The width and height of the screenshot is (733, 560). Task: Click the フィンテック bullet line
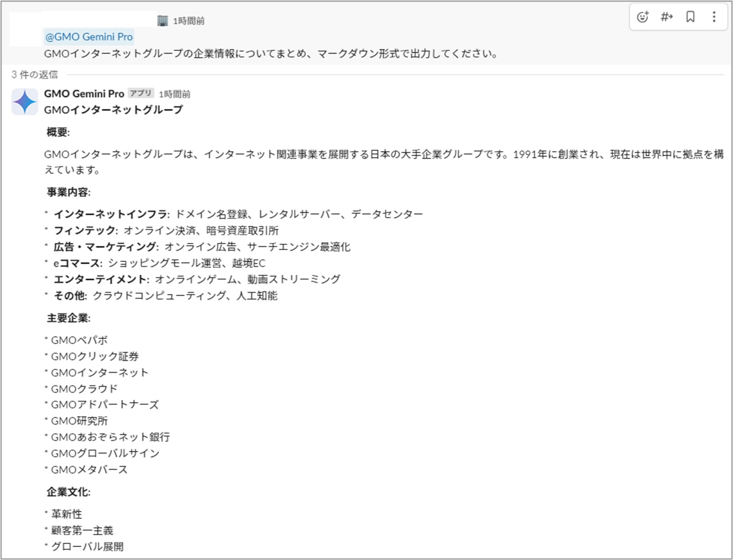coord(162,230)
